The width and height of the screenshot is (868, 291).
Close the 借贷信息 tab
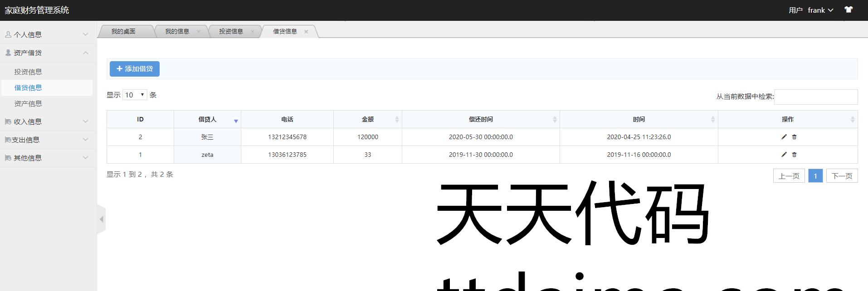pos(306,32)
